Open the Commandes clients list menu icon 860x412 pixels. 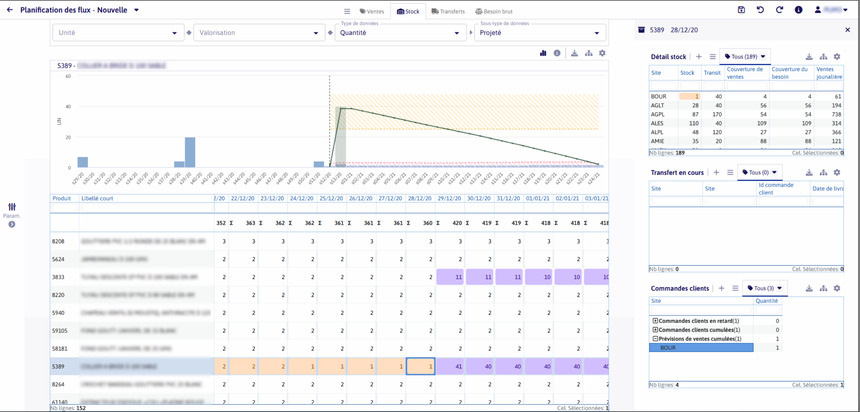tap(735, 288)
